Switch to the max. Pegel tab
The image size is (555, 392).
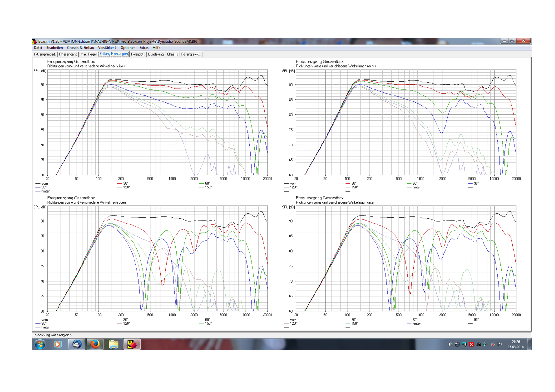coord(88,54)
